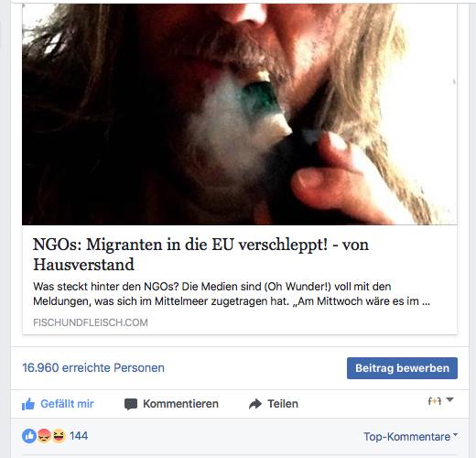Open the post-as profile dropdown arrow
Screen dimensions: 476x458
[449, 399]
